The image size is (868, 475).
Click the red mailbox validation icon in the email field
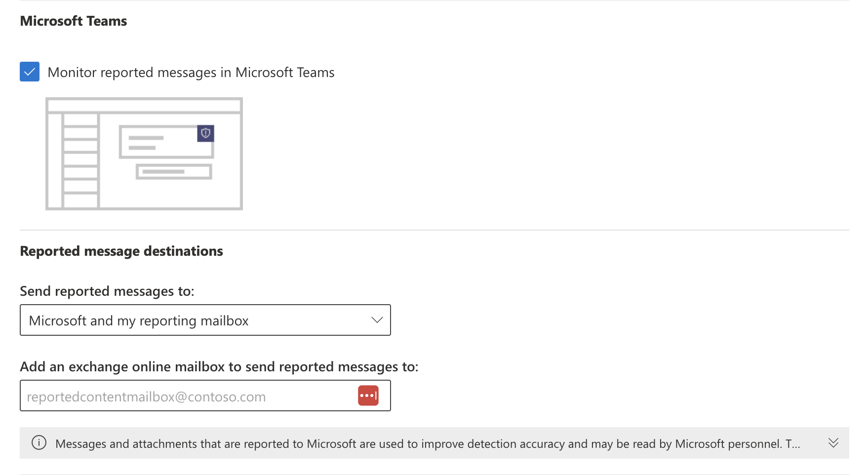click(x=367, y=395)
